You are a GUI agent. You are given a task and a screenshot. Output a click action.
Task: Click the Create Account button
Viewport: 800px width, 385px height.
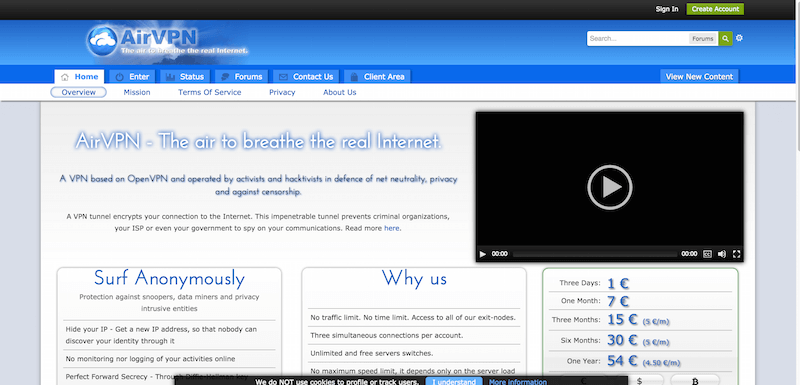pos(715,9)
